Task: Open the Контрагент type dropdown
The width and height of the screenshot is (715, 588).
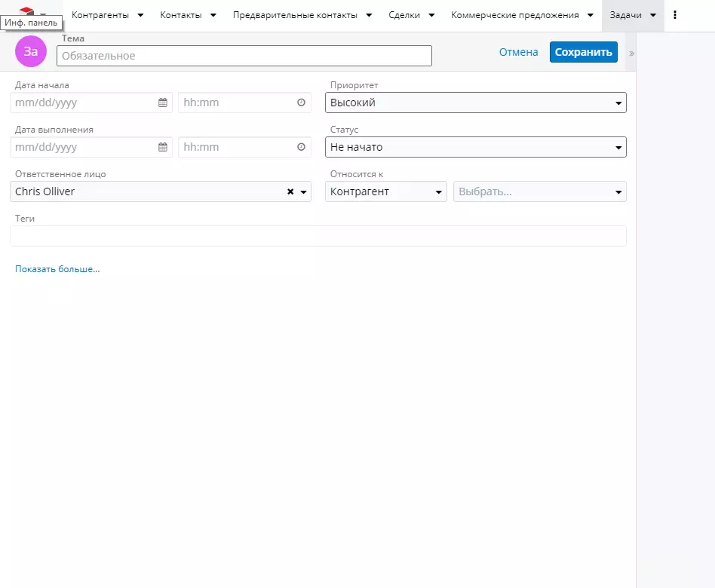Action: pyautogui.click(x=385, y=192)
